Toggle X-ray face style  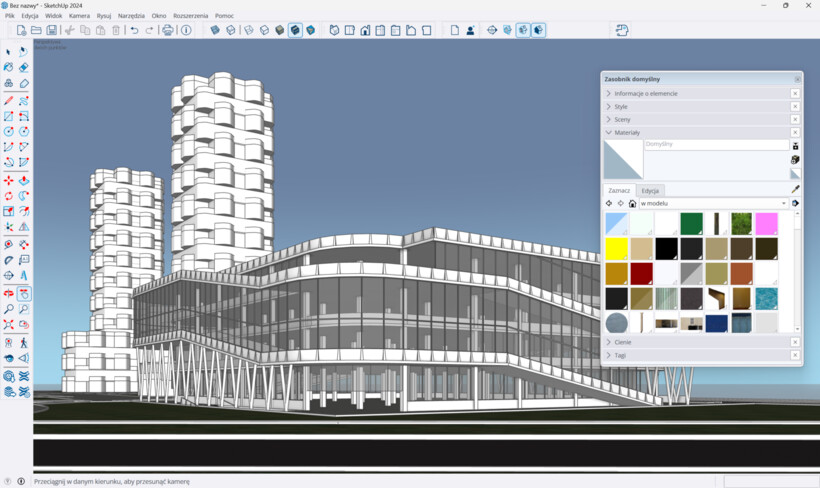pyautogui.click(x=215, y=30)
